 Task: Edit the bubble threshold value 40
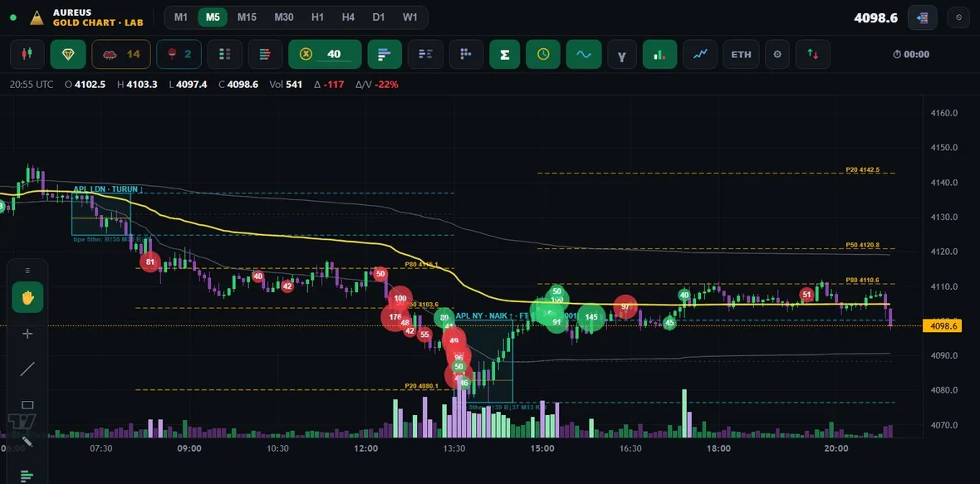click(335, 54)
